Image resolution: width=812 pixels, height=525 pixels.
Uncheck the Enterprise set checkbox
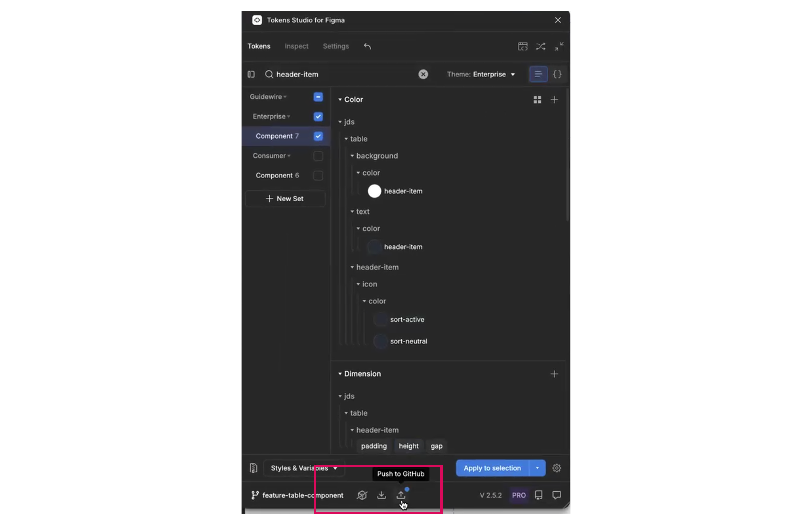pyautogui.click(x=318, y=117)
